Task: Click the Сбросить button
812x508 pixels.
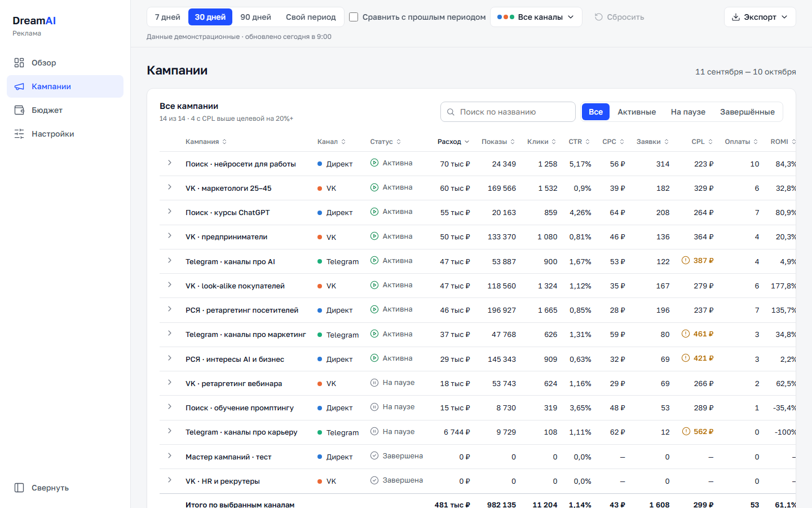Action: [619, 17]
